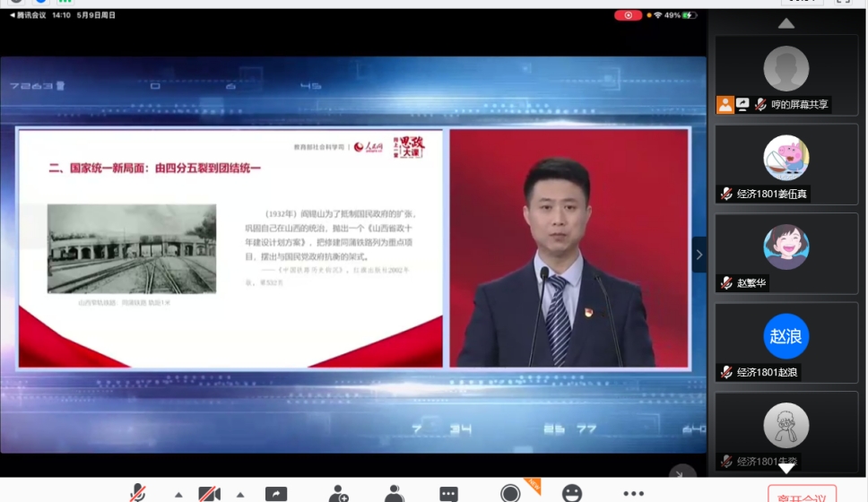Open the invite participants icon

[338, 493]
